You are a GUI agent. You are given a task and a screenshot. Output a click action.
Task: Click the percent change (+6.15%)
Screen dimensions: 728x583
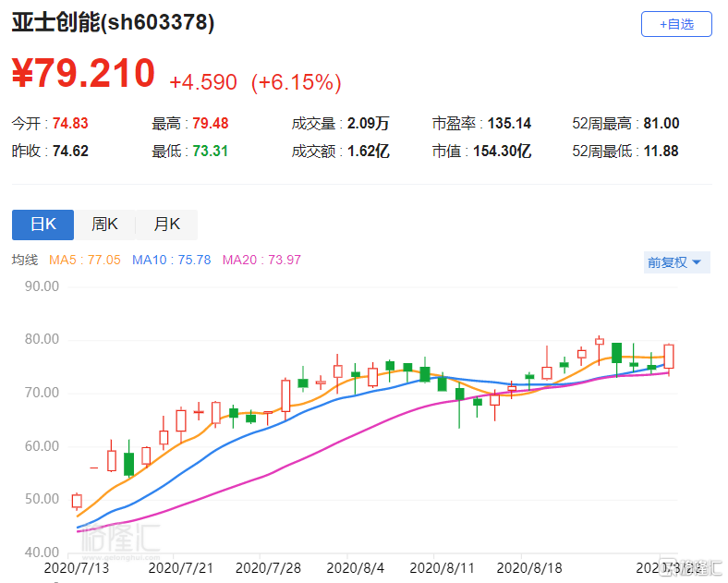(x=297, y=82)
